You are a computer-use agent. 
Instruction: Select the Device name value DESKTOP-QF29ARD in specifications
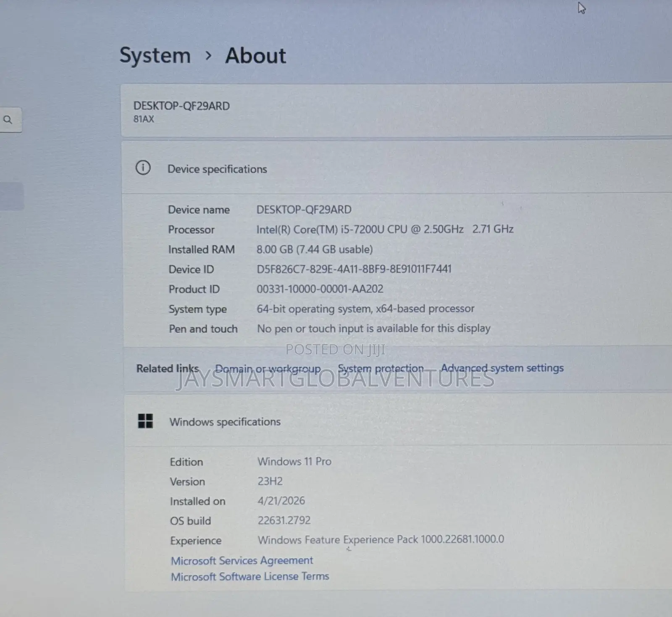pos(304,209)
